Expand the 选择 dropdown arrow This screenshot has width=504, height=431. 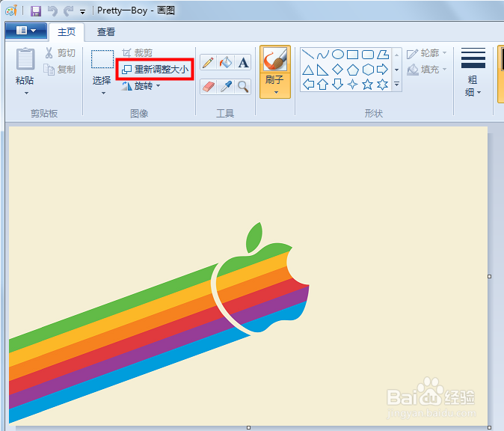103,94
